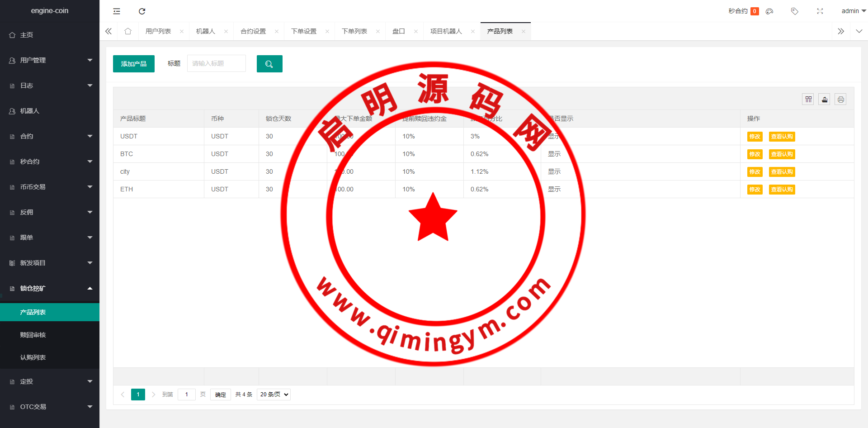
Task: Click the search magnifier button
Action: pyautogui.click(x=269, y=64)
